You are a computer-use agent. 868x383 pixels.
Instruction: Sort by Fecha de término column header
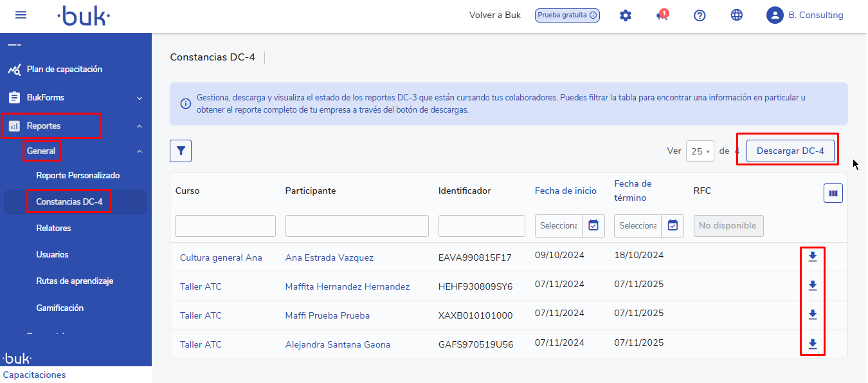[633, 191]
